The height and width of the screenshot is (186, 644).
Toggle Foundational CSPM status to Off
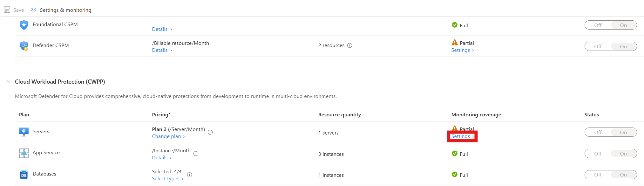[x=598, y=25]
